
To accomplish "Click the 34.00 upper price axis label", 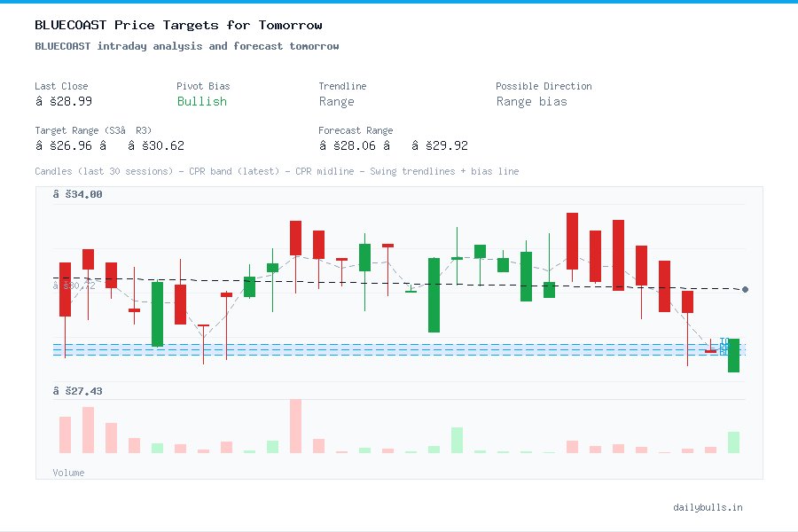I will pyautogui.click(x=77, y=194).
